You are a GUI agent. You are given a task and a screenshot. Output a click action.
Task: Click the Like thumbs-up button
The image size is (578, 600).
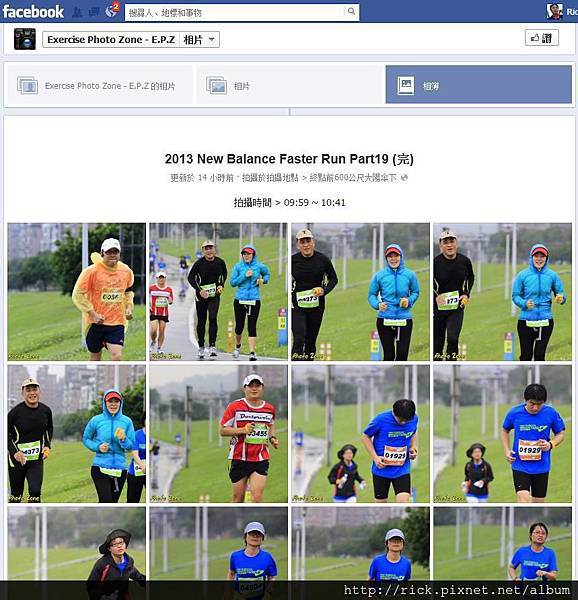coord(542,38)
